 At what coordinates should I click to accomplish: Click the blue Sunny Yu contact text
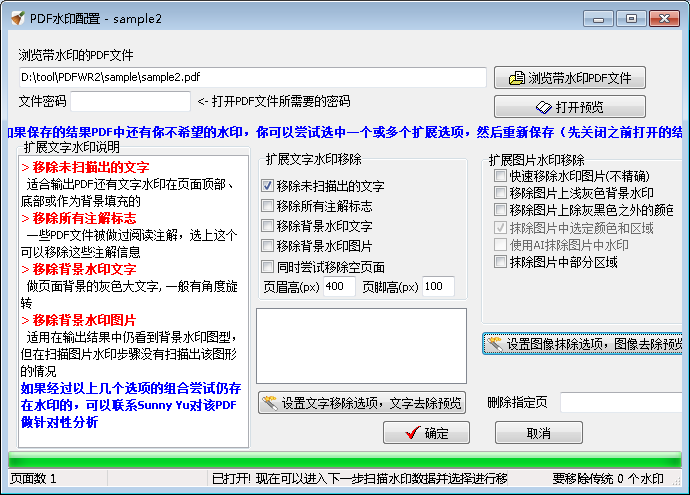point(131,405)
